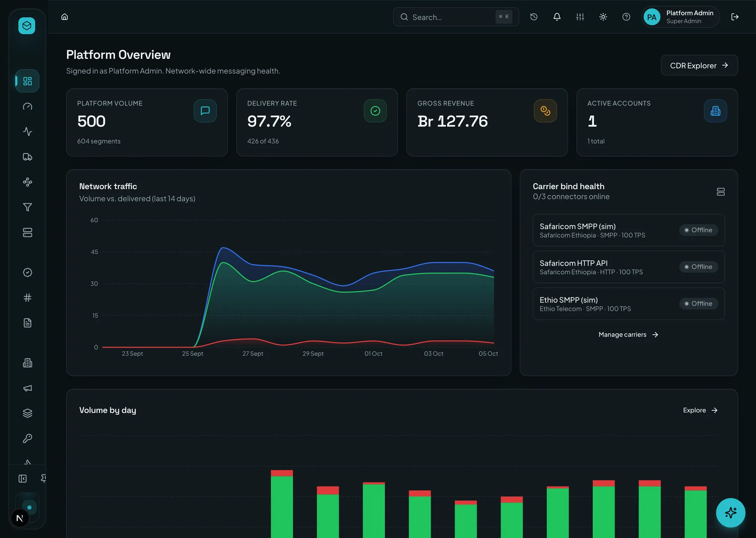Follow the Manage carriers link
756x538 pixels.
coord(629,335)
